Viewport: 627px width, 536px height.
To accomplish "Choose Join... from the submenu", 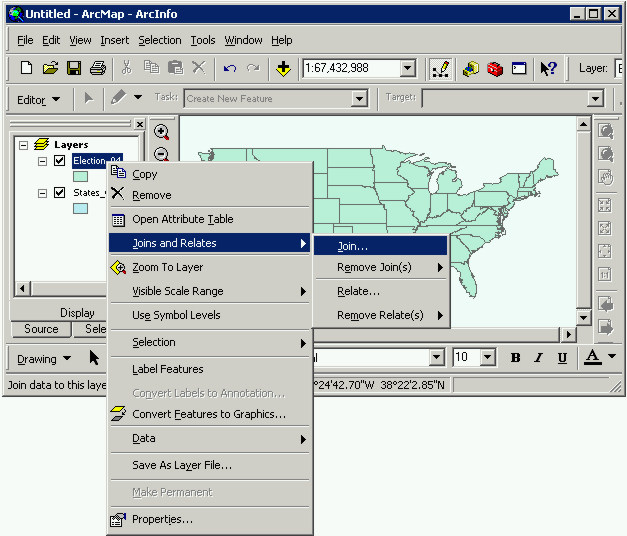I will pos(381,246).
